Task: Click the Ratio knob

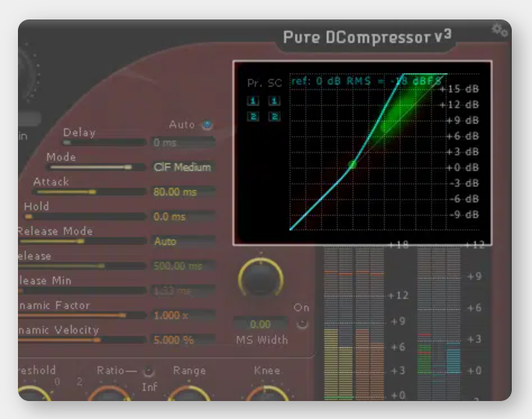Action: (109, 394)
